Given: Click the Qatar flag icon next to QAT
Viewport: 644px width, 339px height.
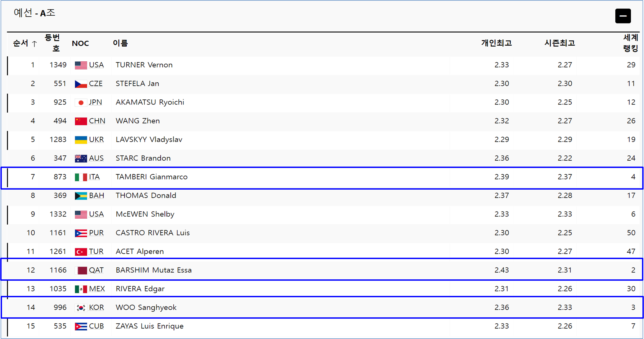Looking at the screenshot, I should click(81, 270).
